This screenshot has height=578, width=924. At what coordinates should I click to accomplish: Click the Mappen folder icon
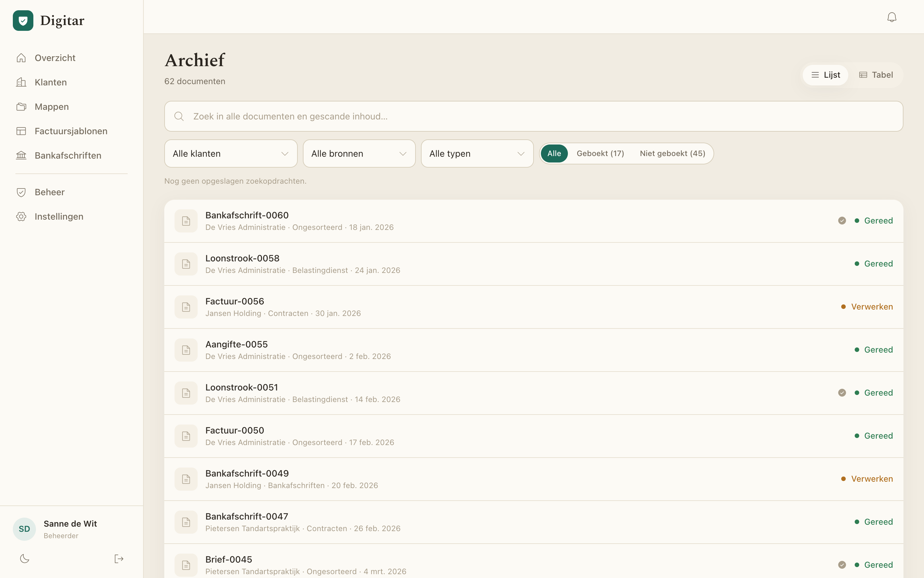tap(21, 107)
